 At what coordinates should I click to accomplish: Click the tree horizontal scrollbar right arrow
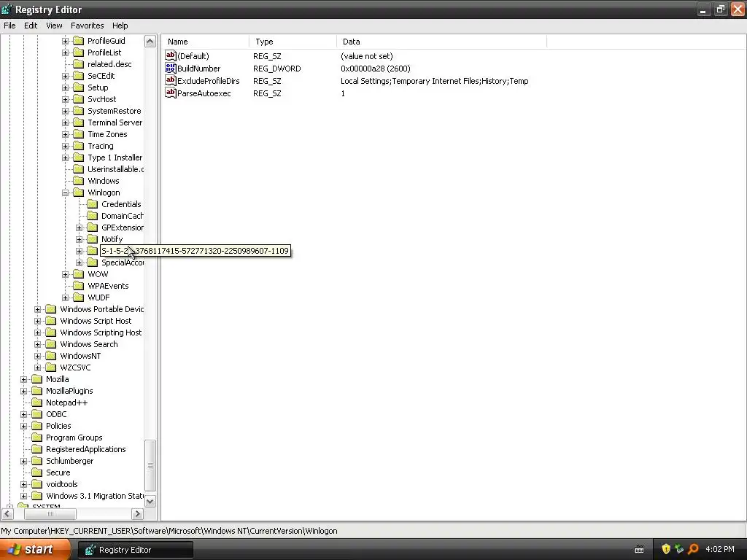pos(138,514)
